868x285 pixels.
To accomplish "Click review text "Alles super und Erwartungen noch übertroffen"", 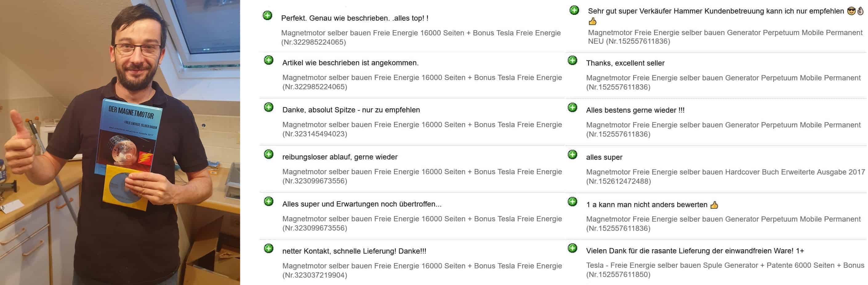I will click(x=362, y=204).
